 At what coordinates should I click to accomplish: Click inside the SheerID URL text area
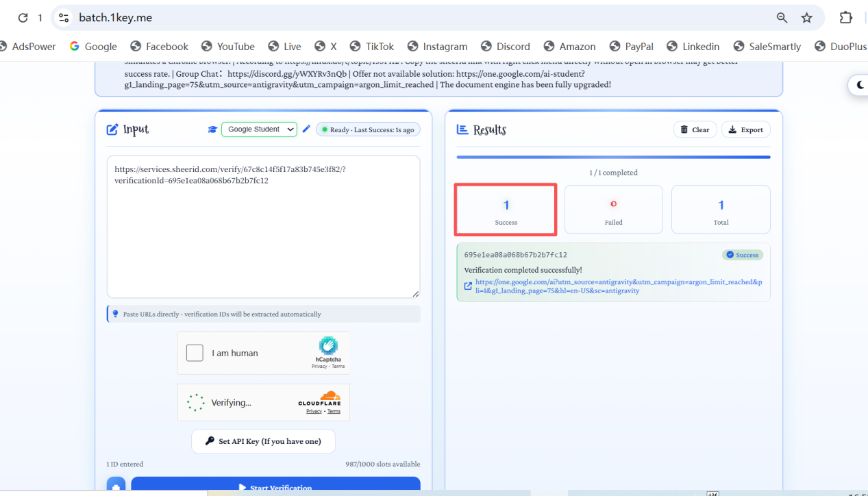(264, 227)
